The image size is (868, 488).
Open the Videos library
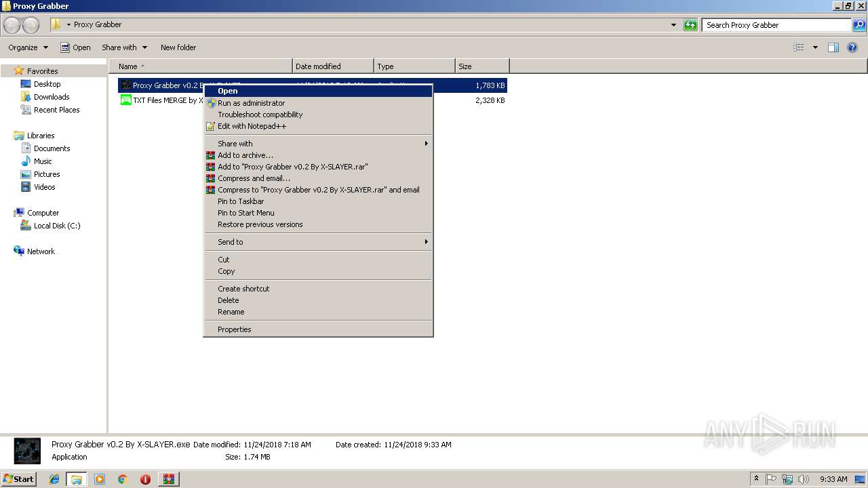[x=44, y=187]
